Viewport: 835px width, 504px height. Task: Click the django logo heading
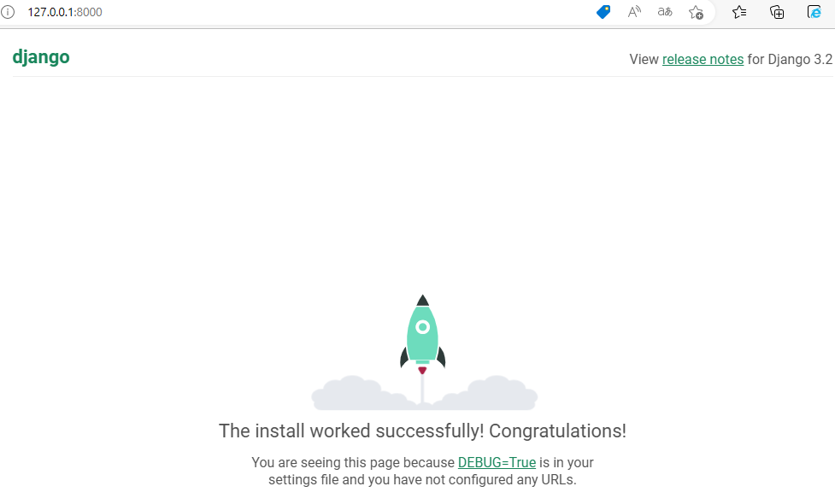[x=41, y=57]
